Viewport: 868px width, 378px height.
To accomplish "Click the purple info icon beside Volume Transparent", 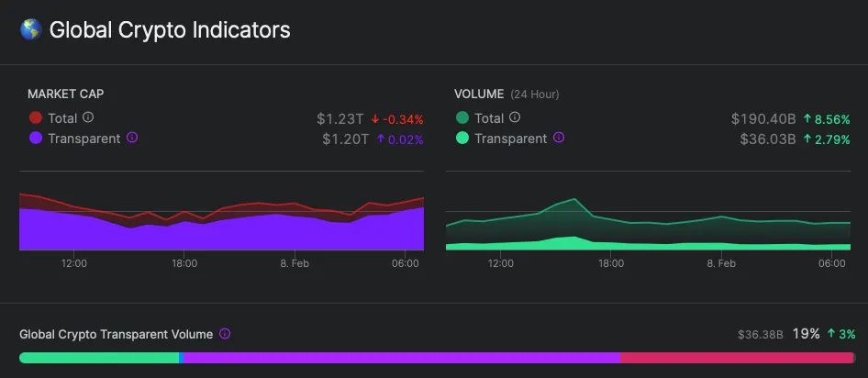I will [559, 138].
